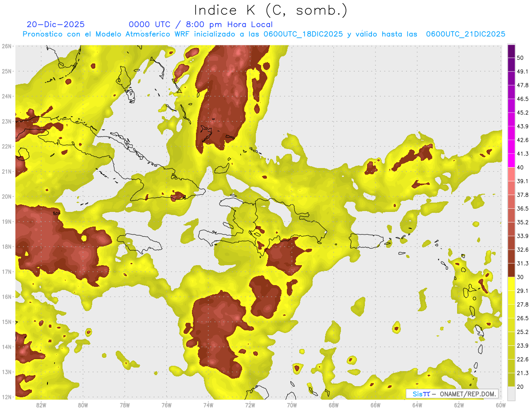Click the dark purple colorbar swatch above 50

pyautogui.click(x=511, y=51)
